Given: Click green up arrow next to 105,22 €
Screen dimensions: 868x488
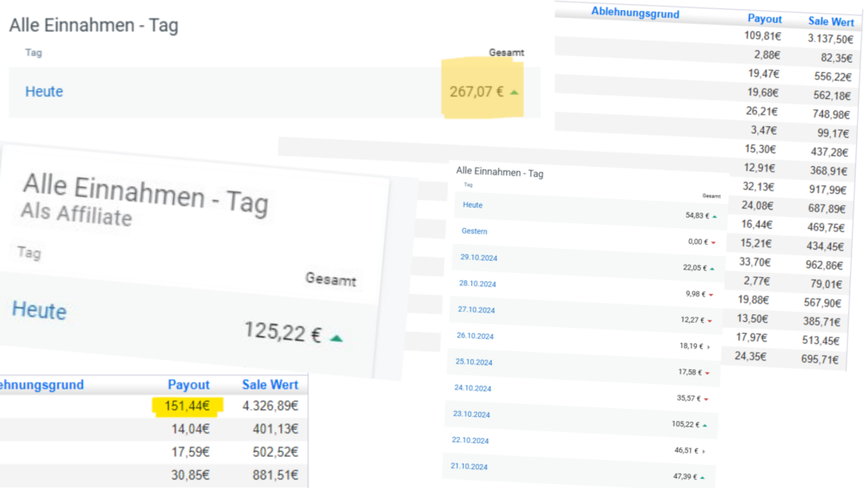Looking at the screenshot, I should [x=705, y=425].
